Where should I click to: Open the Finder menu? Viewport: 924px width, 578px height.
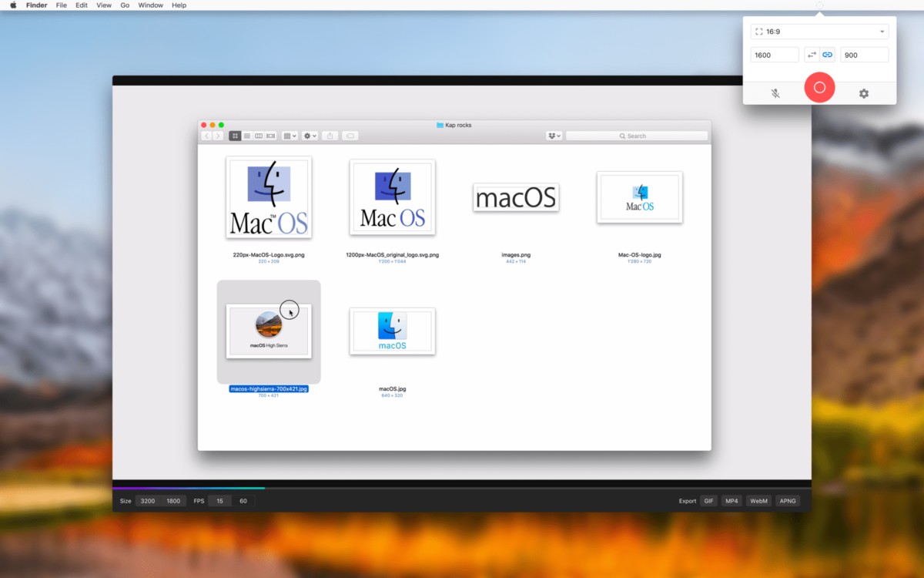37,5
